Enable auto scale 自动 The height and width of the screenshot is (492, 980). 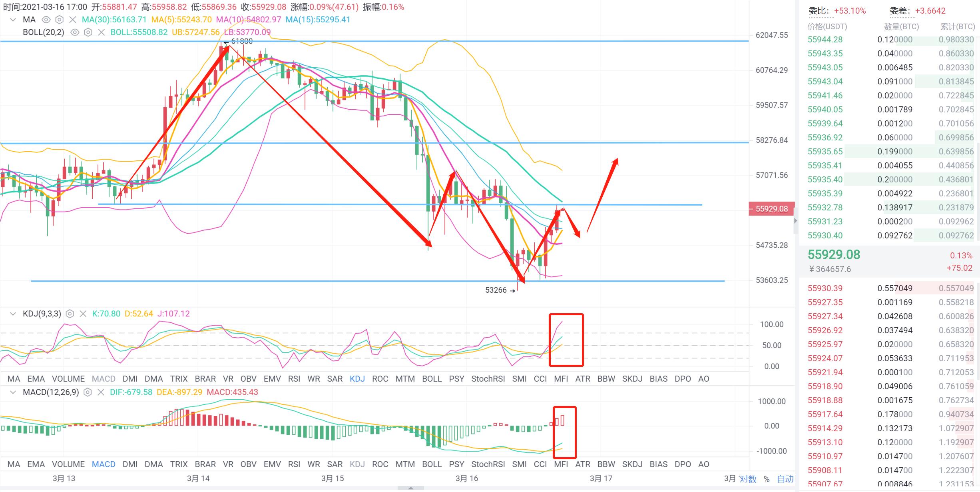[785, 479]
